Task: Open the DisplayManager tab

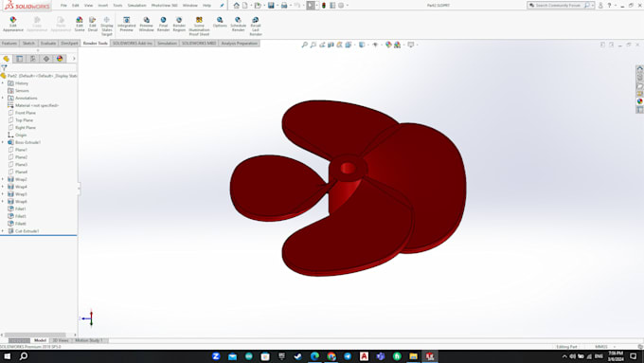Action: click(60, 59)
